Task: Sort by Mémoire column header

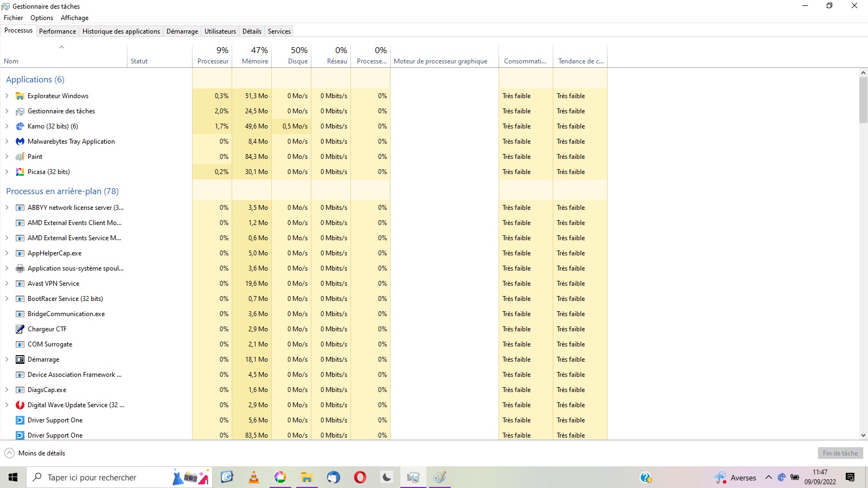Action: 252,55
